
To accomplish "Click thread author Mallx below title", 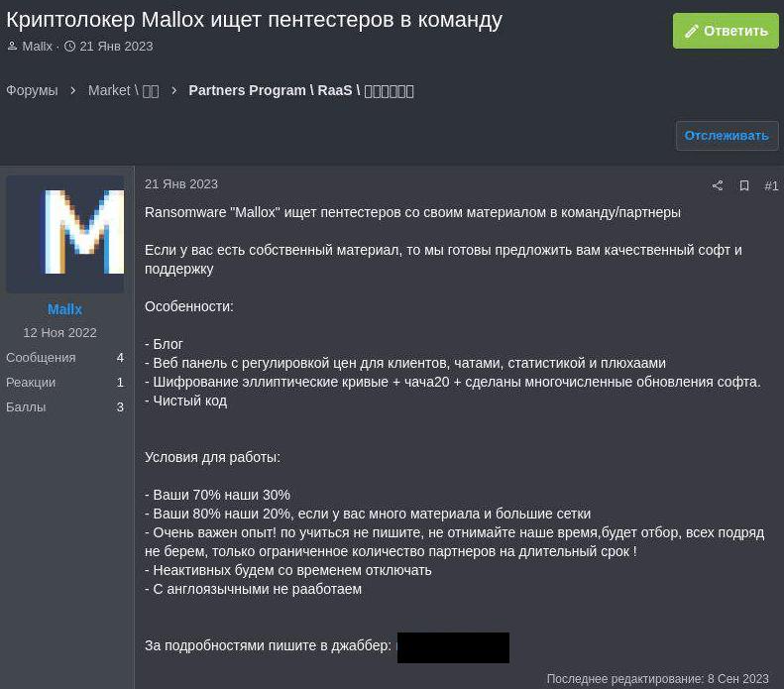I will click(x=37, y=47).
